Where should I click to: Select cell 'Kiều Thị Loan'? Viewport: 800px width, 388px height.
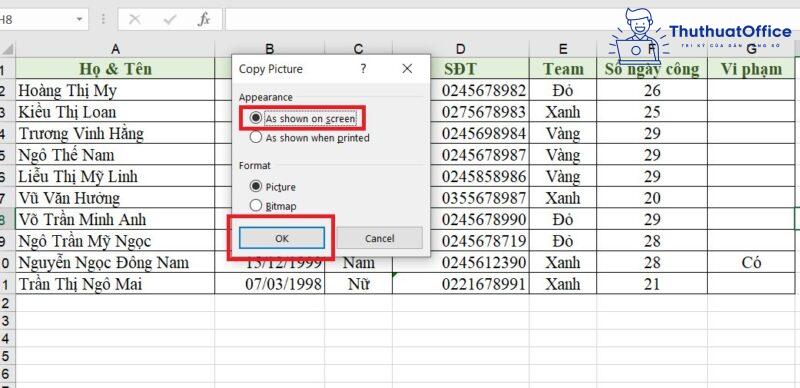[x=115, y=112]
